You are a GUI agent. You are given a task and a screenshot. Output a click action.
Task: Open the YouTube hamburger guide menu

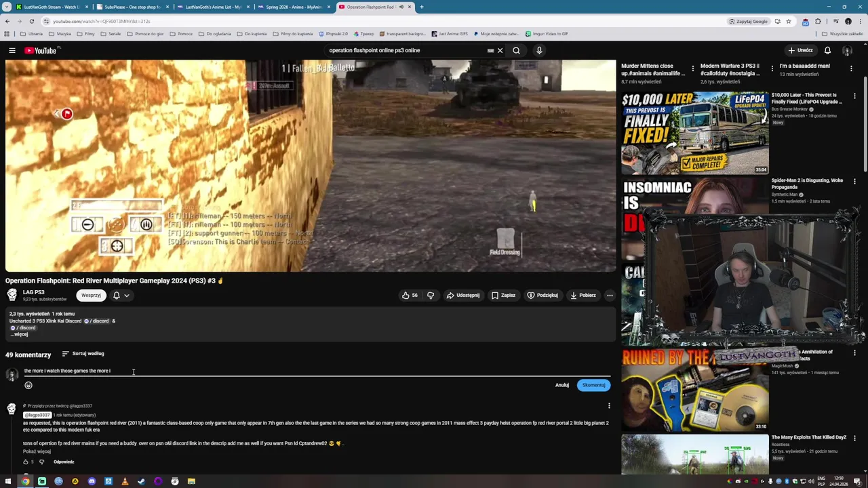pos(12,50)
